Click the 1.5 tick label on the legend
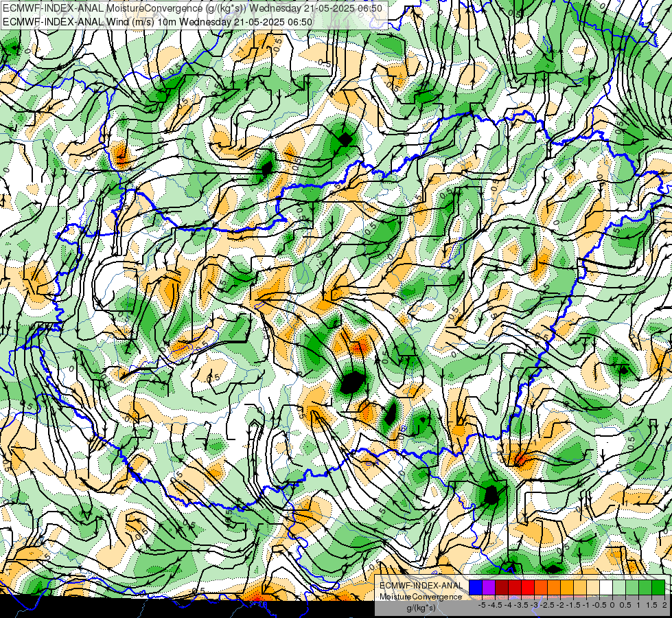This screenshot has height=618, width=672. [652, 605]
